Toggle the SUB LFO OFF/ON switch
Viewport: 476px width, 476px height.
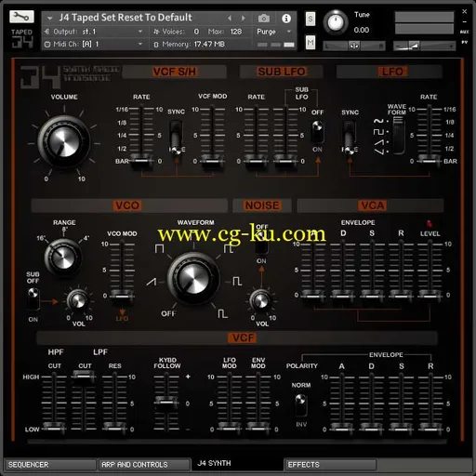[317, 131]
